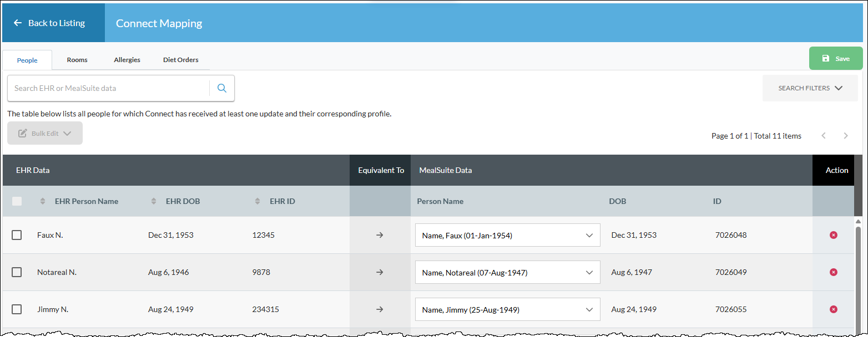Click the arrow in Jimmy N. row
Image resolution: width=868 pixels, height=337 pixels.
point(380,309)
